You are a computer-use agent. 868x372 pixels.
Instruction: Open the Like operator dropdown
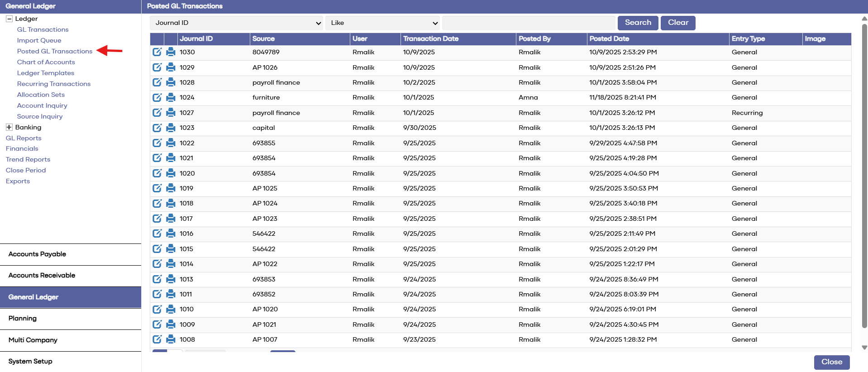point(382,23)
